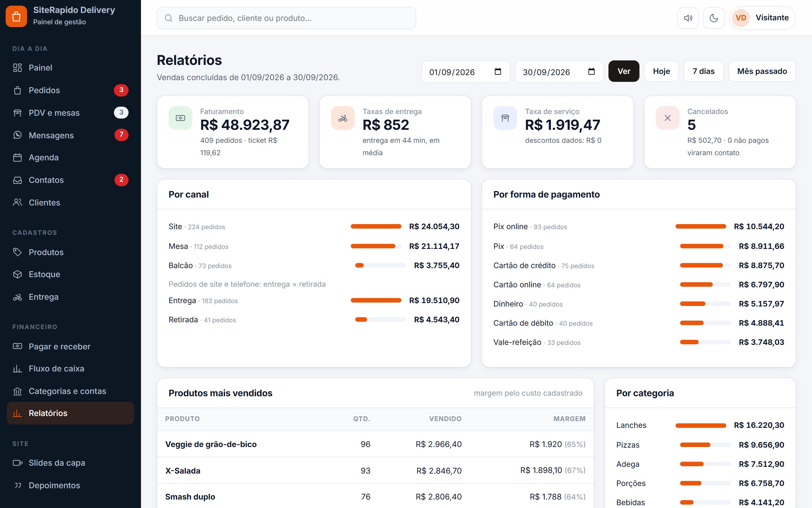This screenshot has height=508, width=812.
Task: Click the Fluxo de caixa chart icon
Action: click(x=17, y=369)
